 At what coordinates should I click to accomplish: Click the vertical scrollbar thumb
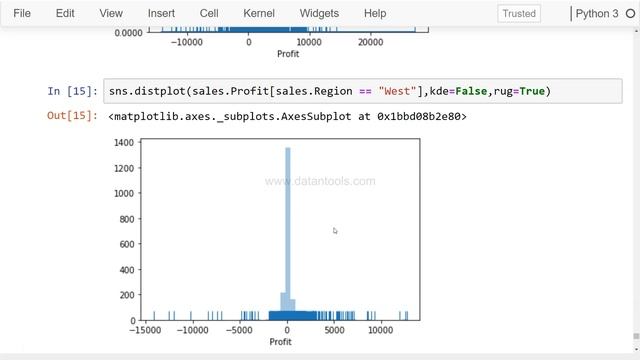click(636, 336)
